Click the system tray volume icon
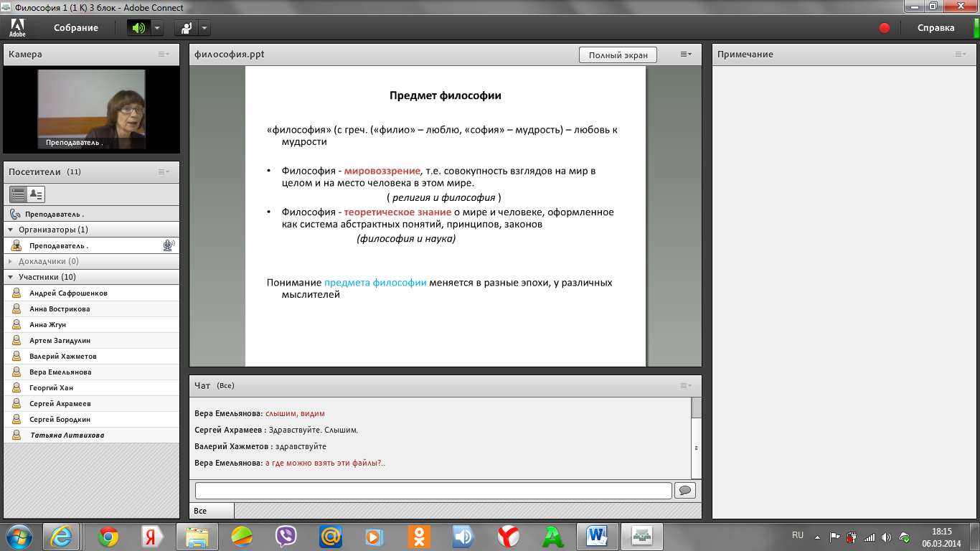 (x=886, y=537)
